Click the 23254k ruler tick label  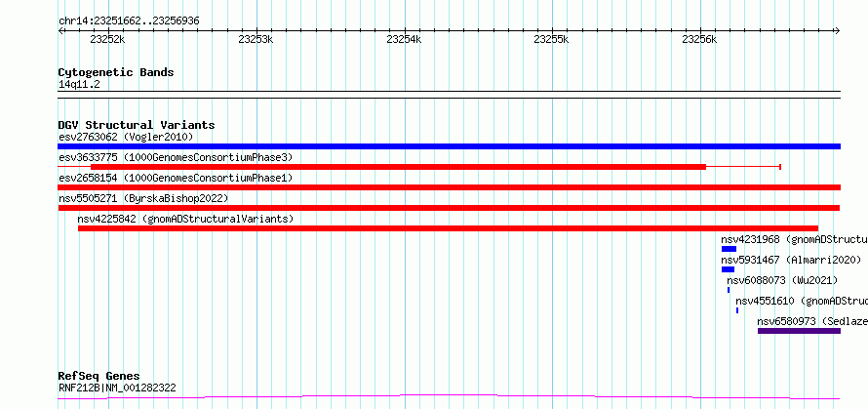tap(404, 39)
